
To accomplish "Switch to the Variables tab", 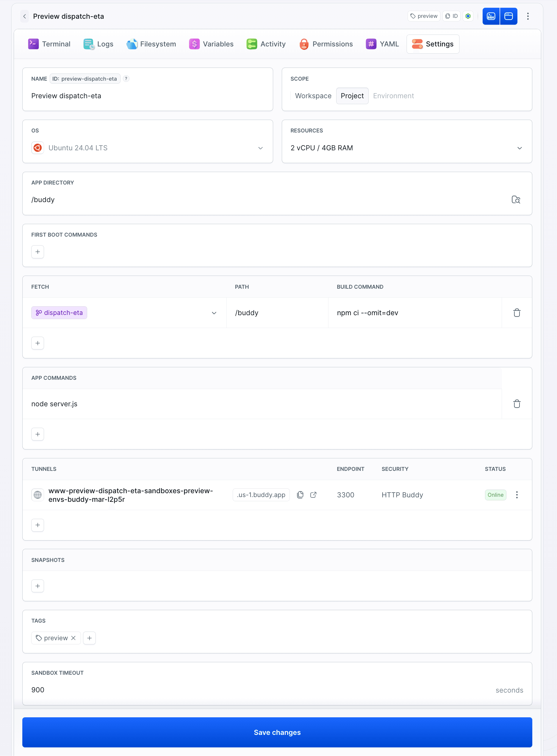I will [x=211, y=44].
